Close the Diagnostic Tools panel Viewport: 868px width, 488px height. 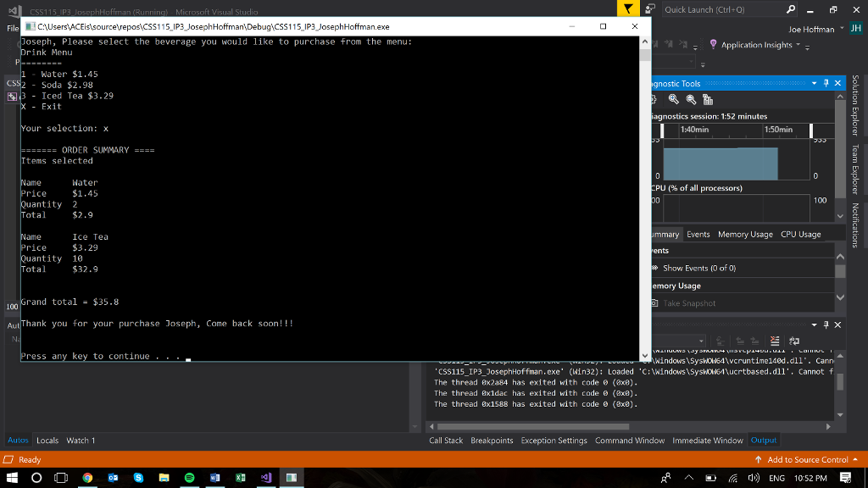pos(837,83)
